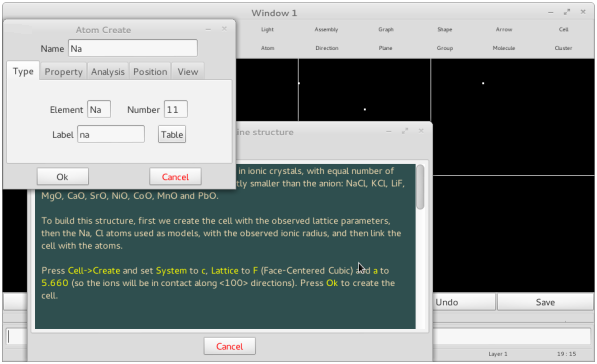Image resolution: width=597 pixels, height=364 pixels.
Task: Click Undo in Window 1
Action: coord(447,302)
